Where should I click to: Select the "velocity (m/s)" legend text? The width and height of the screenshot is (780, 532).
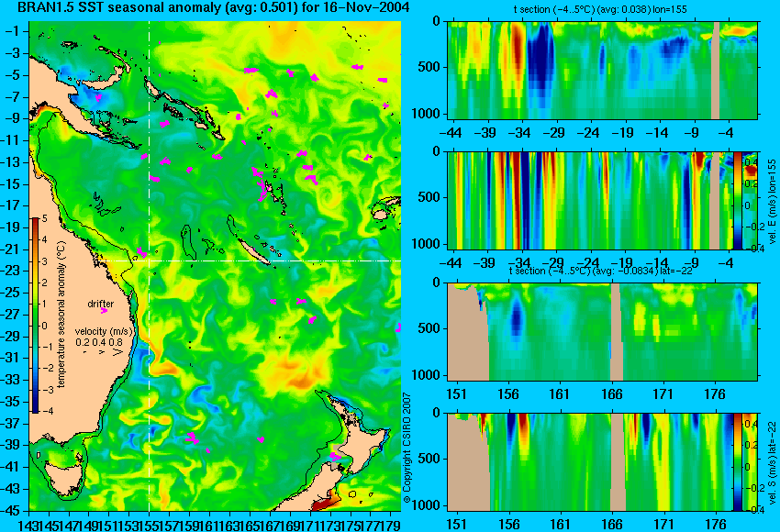click(104, 331)
